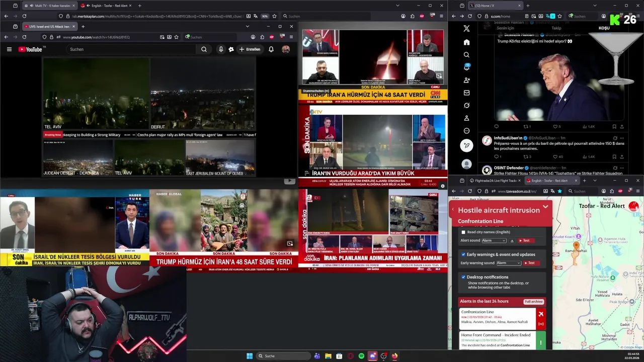
Task: Toggle Read city names (English) checkbox
Action: point(463,232)
